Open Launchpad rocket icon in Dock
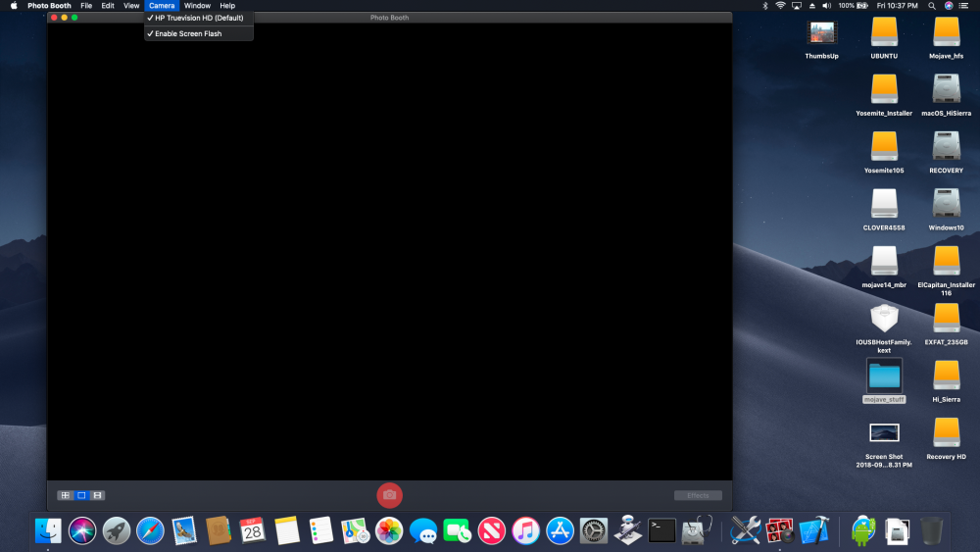The width and height of the screenshot is (980, 552). (x=117, y=530)
